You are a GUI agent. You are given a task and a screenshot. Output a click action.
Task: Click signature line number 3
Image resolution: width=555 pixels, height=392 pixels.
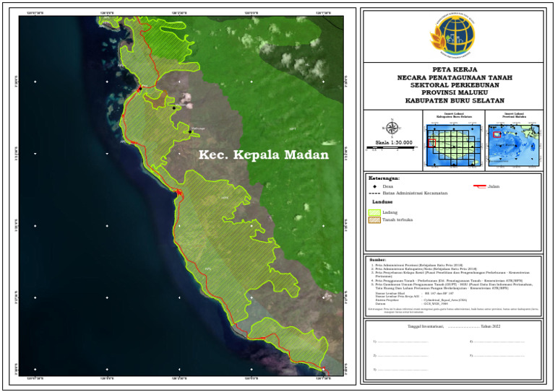(x=400, y=370)
